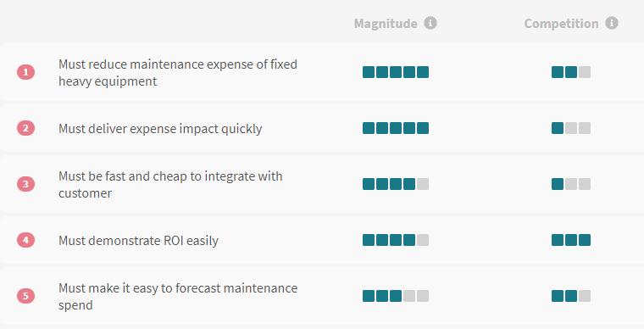The image size is (644, 329).
Task: Click the Competition info icon
Action: point(612,23)
